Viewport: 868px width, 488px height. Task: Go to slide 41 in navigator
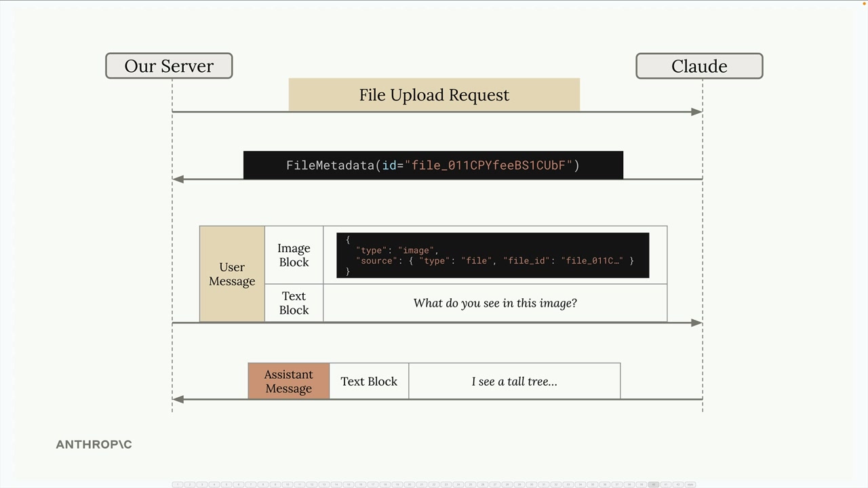coord(665,485)
